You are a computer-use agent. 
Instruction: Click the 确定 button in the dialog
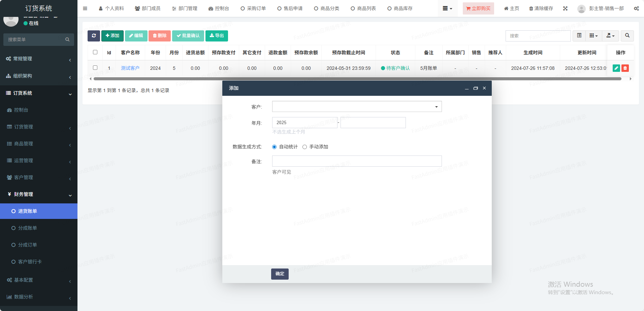[x=280, y=274]
